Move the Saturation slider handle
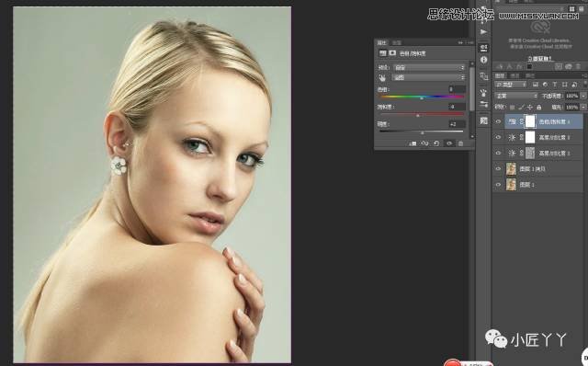The image size is (588, 366). pos(418,116)
